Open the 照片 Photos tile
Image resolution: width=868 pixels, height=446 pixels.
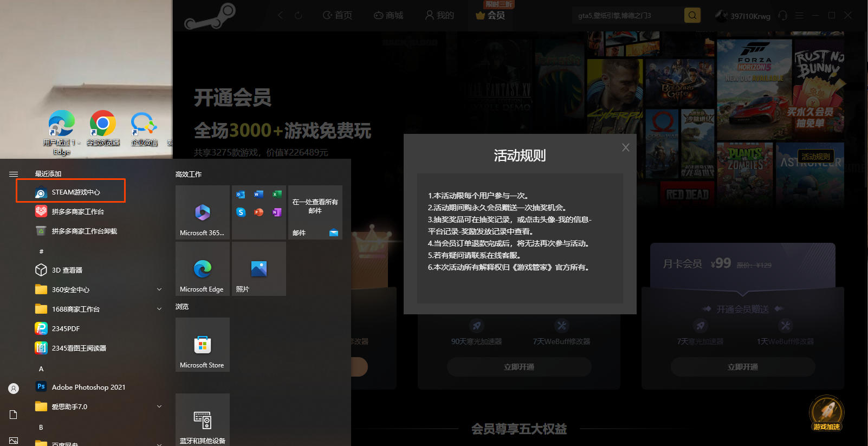point(259,269)
